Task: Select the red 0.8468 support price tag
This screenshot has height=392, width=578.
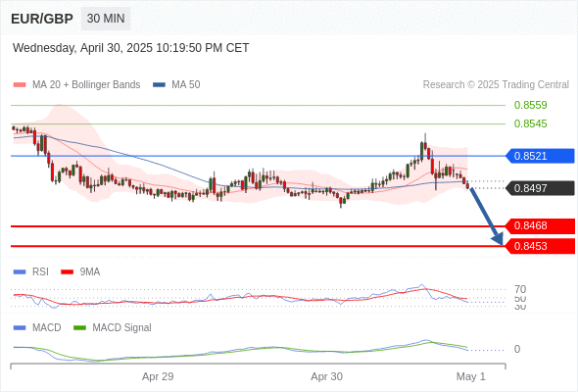Action: (540, 226)
